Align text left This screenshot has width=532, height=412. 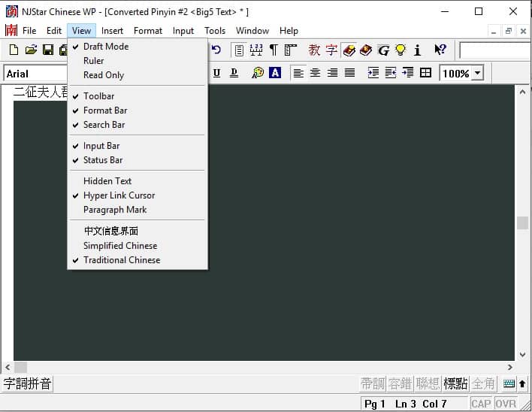(x=298, y=73)
